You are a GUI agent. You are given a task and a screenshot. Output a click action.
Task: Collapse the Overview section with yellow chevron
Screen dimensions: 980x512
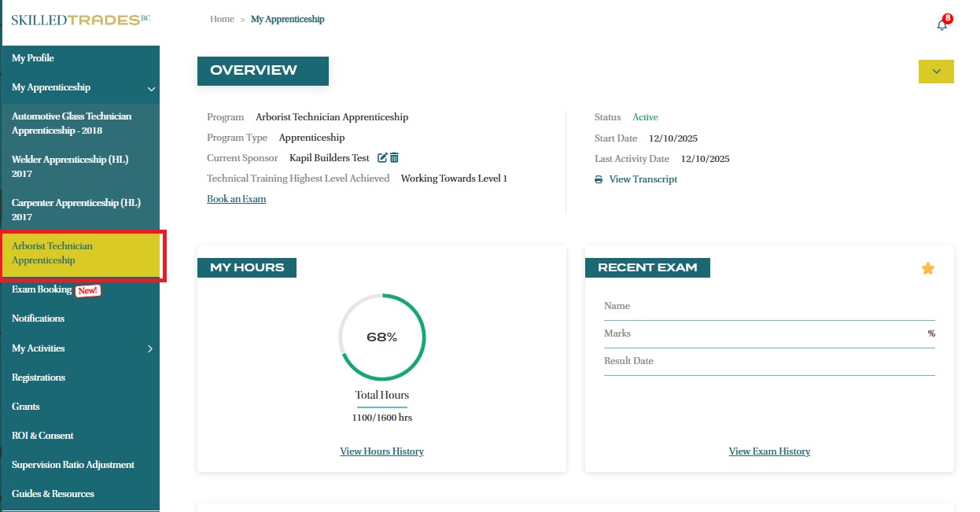tap(936, 72)
